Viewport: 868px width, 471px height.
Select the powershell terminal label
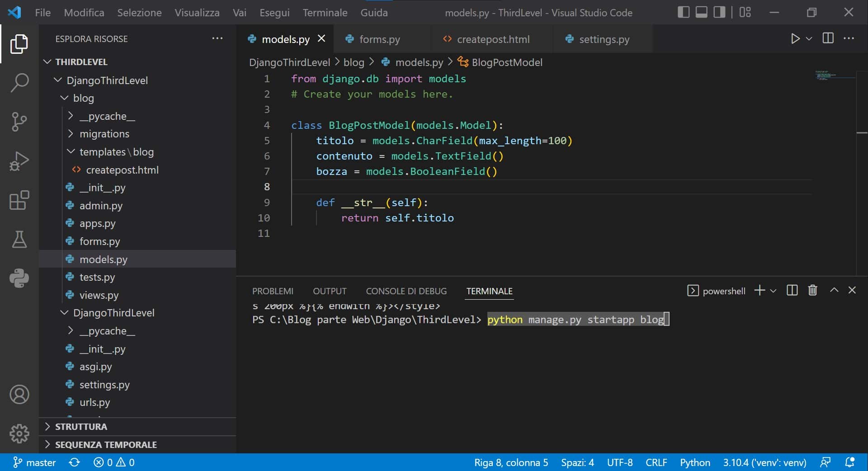point(716,291)
